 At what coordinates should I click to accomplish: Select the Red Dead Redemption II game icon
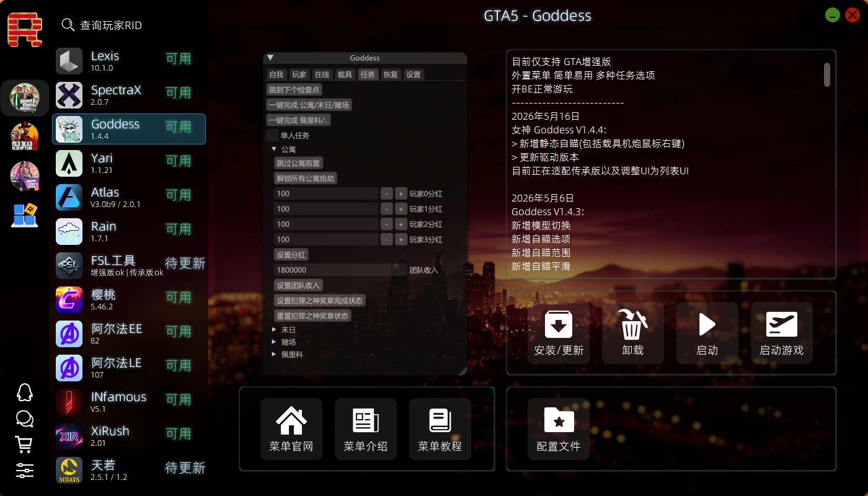pos(25,137)
